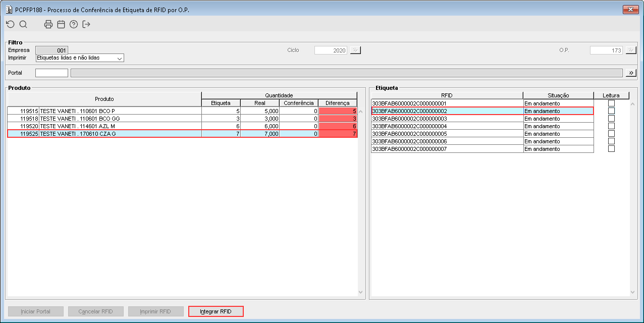Click red Diferença cell showing 7

pos(338,134)
